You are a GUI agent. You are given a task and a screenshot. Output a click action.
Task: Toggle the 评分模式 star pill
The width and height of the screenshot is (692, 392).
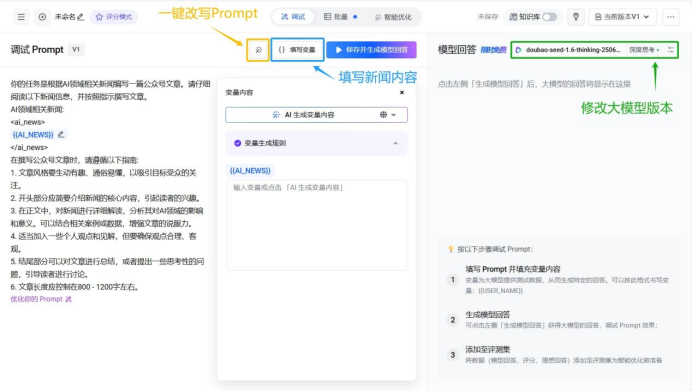pos(114,17)
